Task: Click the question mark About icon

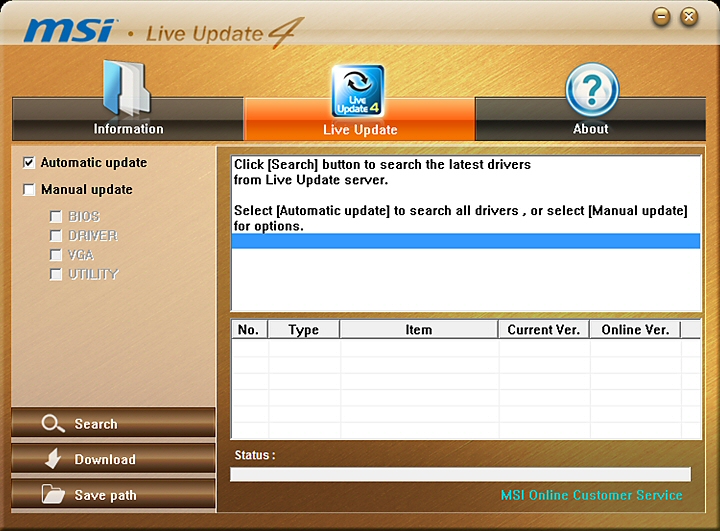Action: pyautogui.click(x=592, y=90)
